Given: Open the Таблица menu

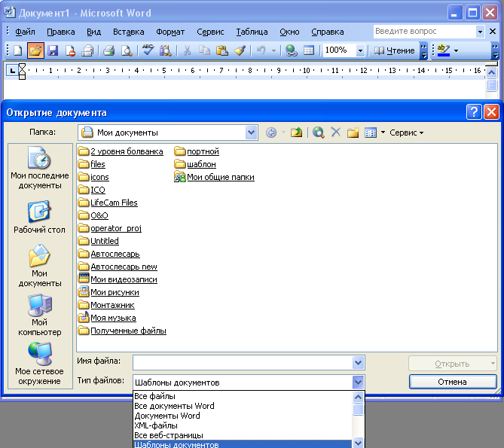Looking at the screenshot, I should tap(252, 32).
